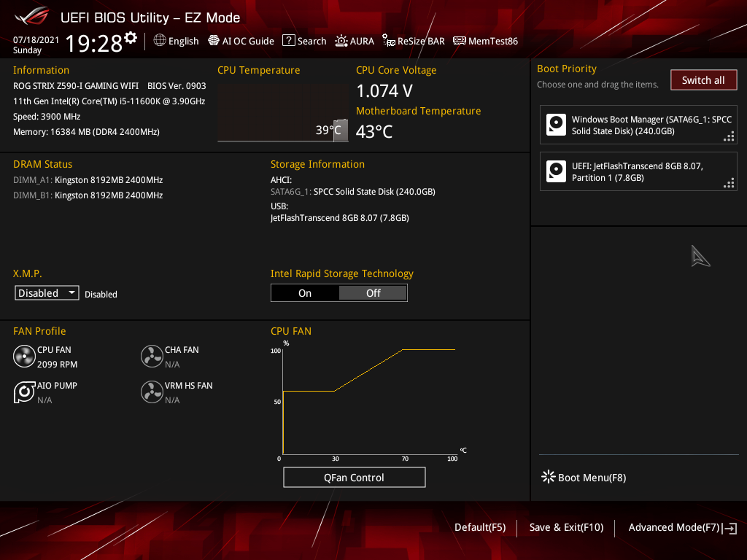Expand Windows Boot Manager drag handle
This screenshot has height=560, width=747.
tap(728, 136)
